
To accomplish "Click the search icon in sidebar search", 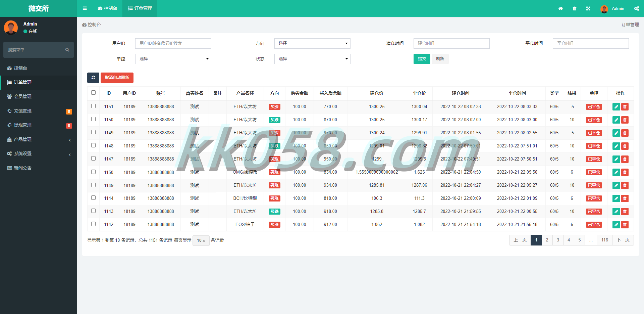I will (x=67, y=50).
